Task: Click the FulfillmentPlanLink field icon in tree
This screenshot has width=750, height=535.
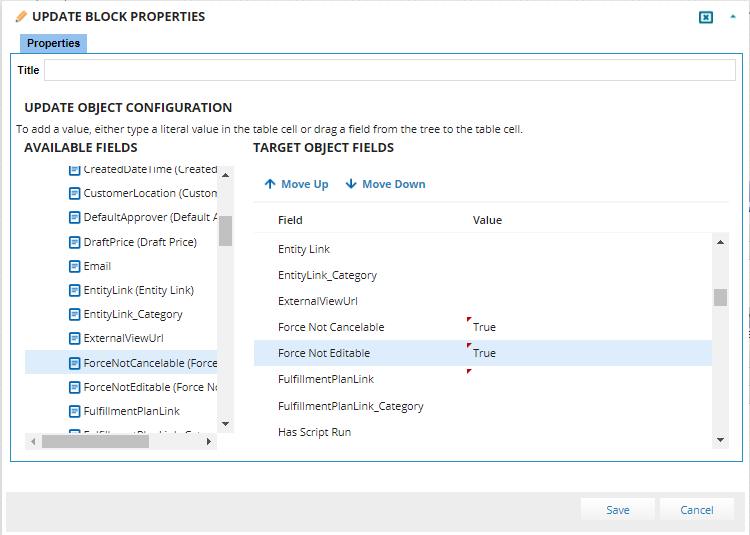Action: click(74, 411)
